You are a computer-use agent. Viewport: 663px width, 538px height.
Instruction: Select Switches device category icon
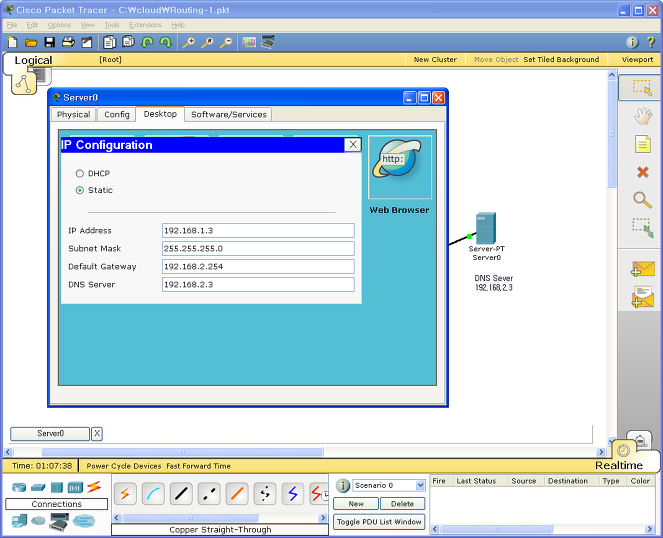pos(38,488)
